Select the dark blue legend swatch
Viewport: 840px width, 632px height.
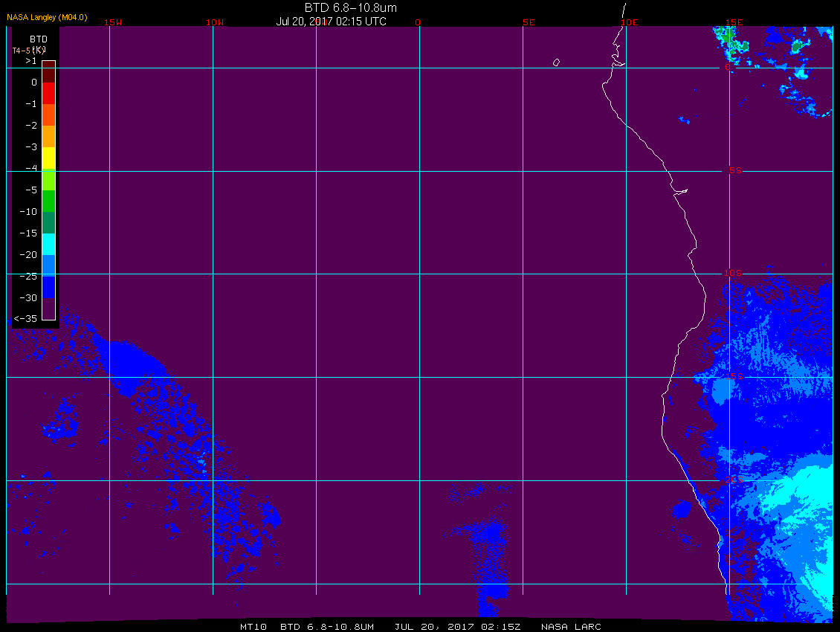pos(49,287)
